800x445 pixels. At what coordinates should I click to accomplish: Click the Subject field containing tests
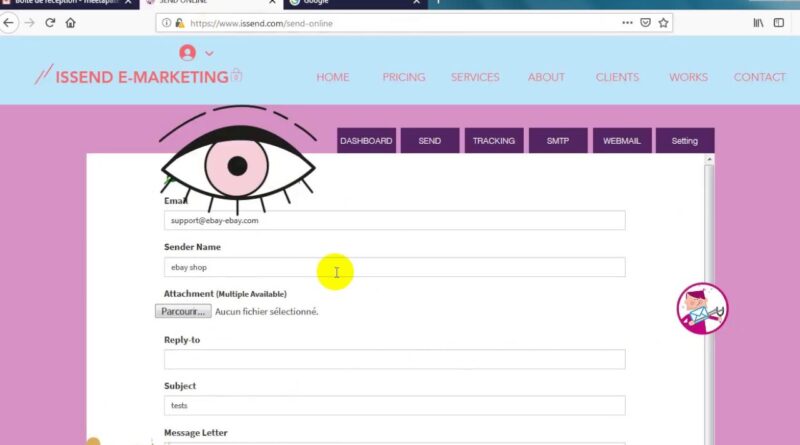[x=394, y=406]
